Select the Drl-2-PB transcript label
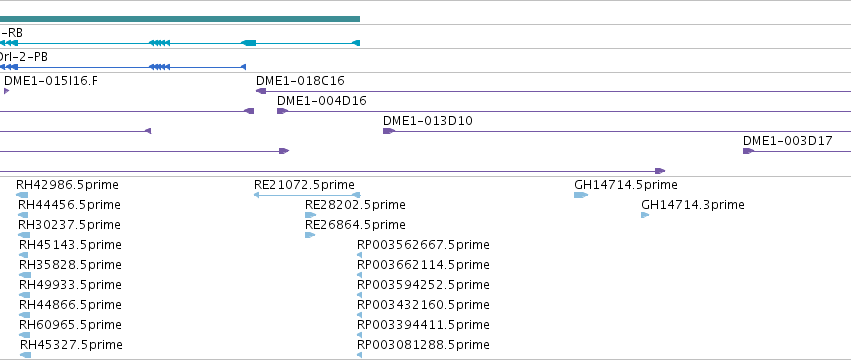The image size is (851, 360). click(24, 56)
